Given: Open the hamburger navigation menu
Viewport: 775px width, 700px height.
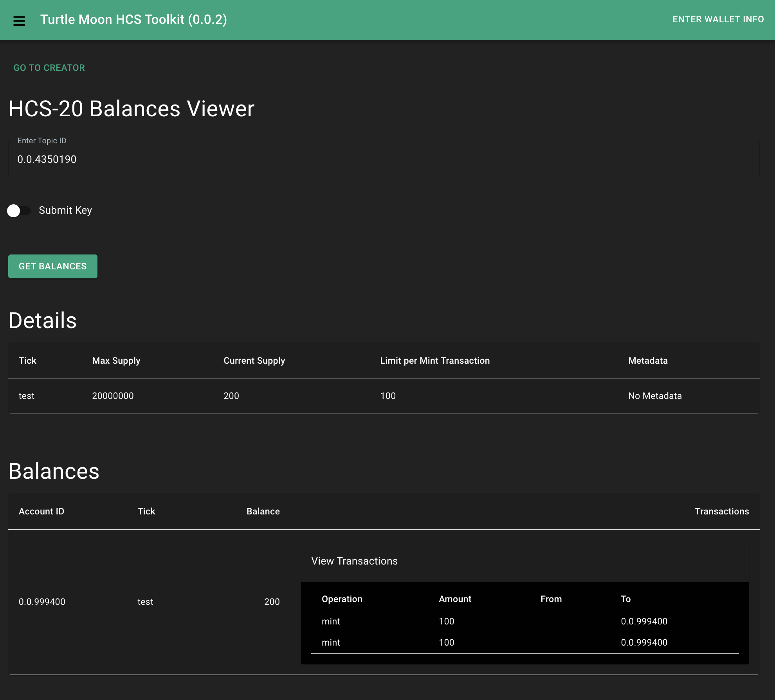Looking at the screenshot, I should pyautogui.click(x=19, y=20).
